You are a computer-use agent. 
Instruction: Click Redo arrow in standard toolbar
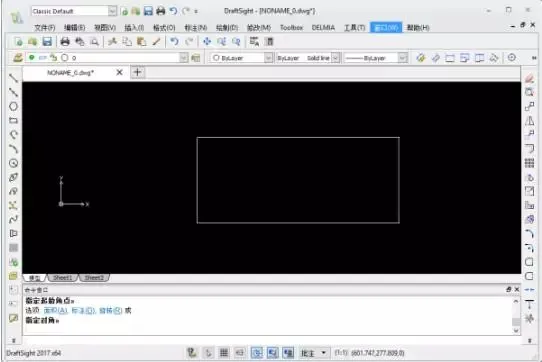[189, 42]
